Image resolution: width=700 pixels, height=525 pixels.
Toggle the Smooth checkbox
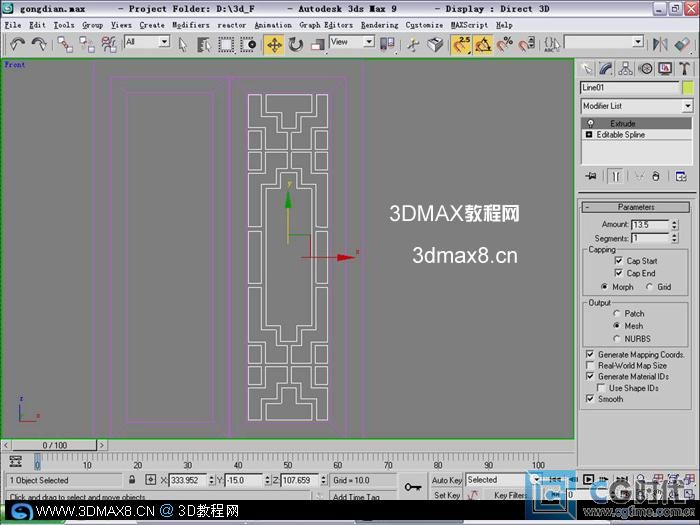coord(590,399)
